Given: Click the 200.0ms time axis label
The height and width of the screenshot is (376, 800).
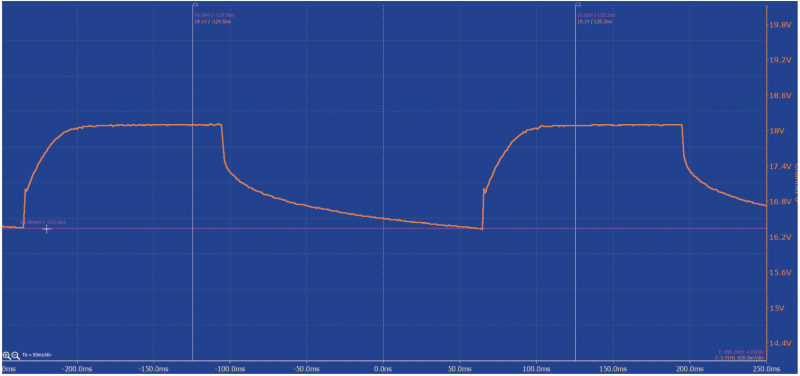Looking at the screenshot, I should [x=690, y=368].
